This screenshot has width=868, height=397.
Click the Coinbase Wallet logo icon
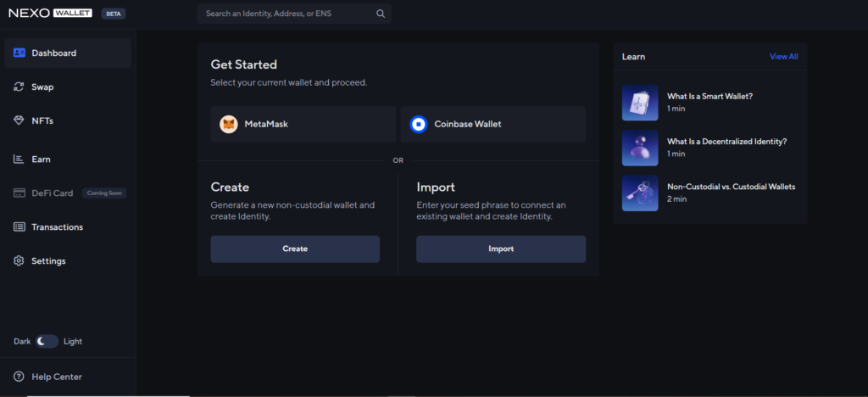tap(419, 124)
